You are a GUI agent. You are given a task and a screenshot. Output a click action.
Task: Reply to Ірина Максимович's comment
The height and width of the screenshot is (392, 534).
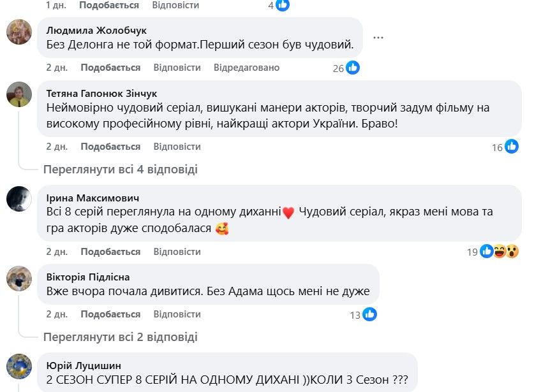tap(177, 252)
